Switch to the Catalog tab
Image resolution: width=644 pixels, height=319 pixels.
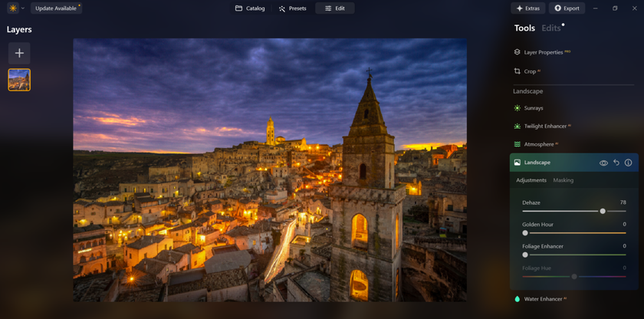point(250,8)
